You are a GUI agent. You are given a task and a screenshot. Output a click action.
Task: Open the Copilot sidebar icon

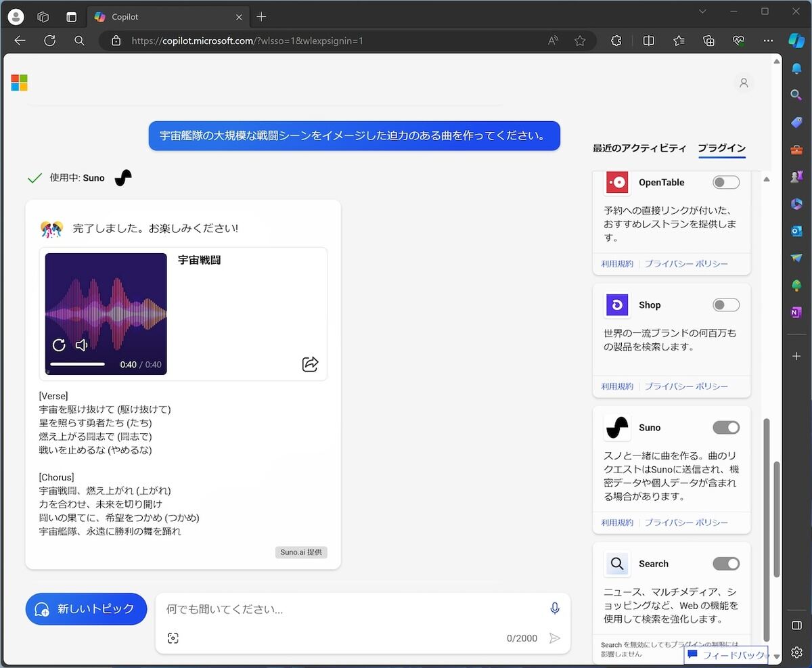tap(796, 41)
